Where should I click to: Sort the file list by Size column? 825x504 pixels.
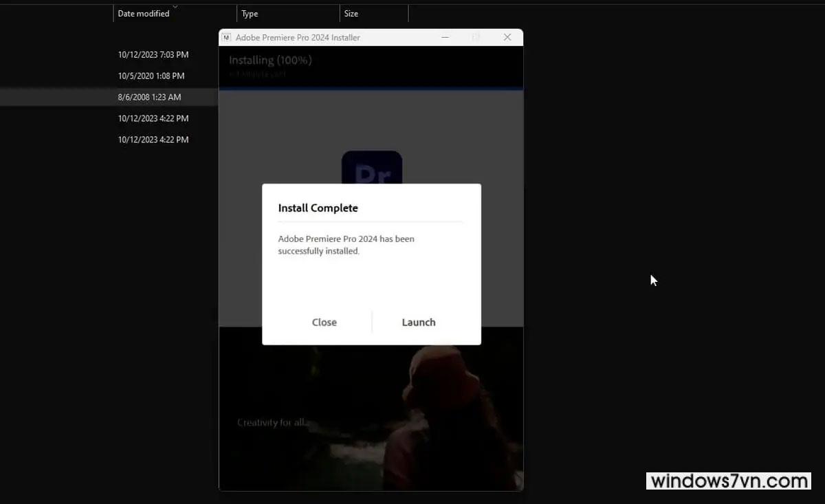click(x=351, y=14)
